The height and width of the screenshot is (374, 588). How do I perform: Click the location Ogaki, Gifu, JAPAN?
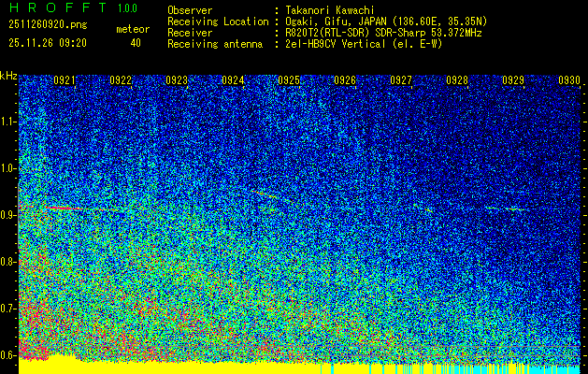[x=336, y=22]
